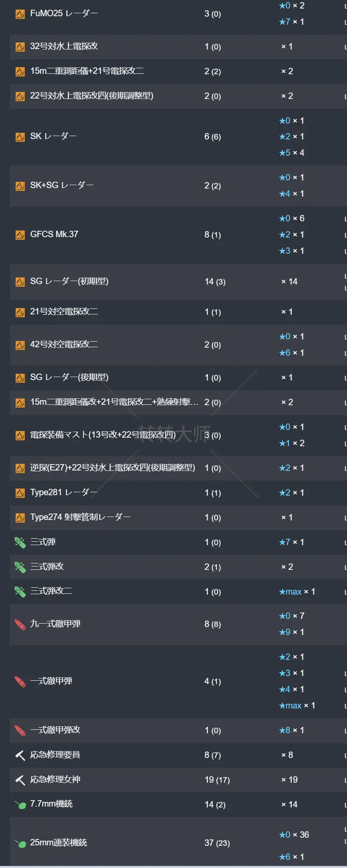The image size is (347, 868).
Task: Click the 三式弾改二 equipment name
Action: click(50, 591)
